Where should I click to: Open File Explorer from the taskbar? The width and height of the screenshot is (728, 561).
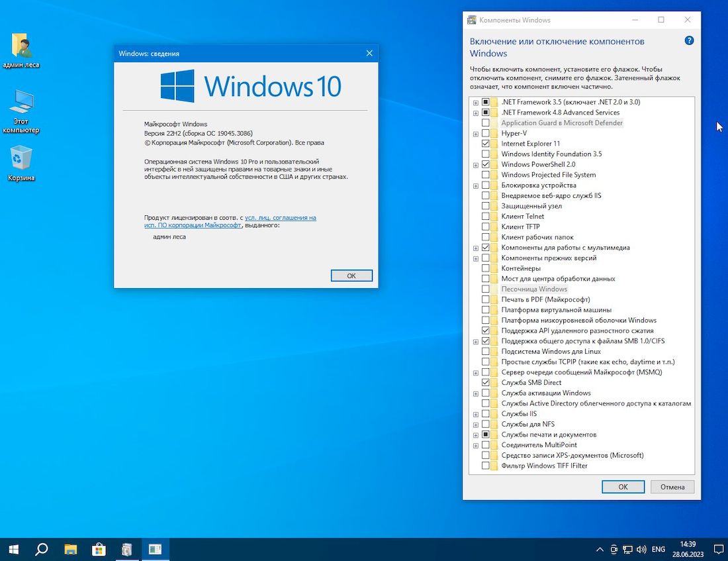(x=71, y=549)
